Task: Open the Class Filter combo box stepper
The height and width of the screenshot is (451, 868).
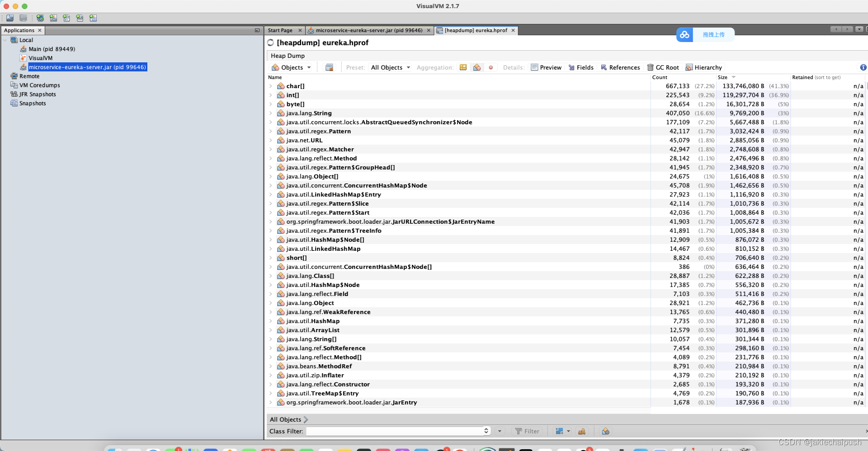Action: pyautogui.click(x=486, y=431)
